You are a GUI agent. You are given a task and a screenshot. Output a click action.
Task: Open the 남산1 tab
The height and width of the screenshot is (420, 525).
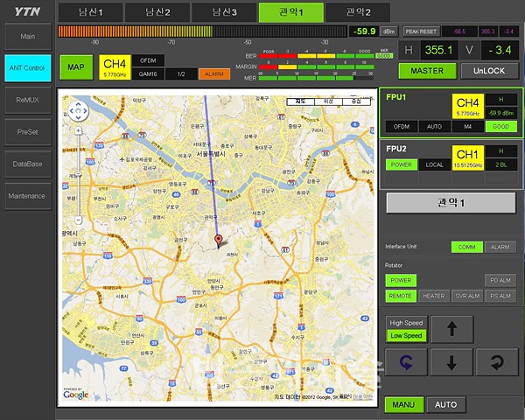pos(91,12)
